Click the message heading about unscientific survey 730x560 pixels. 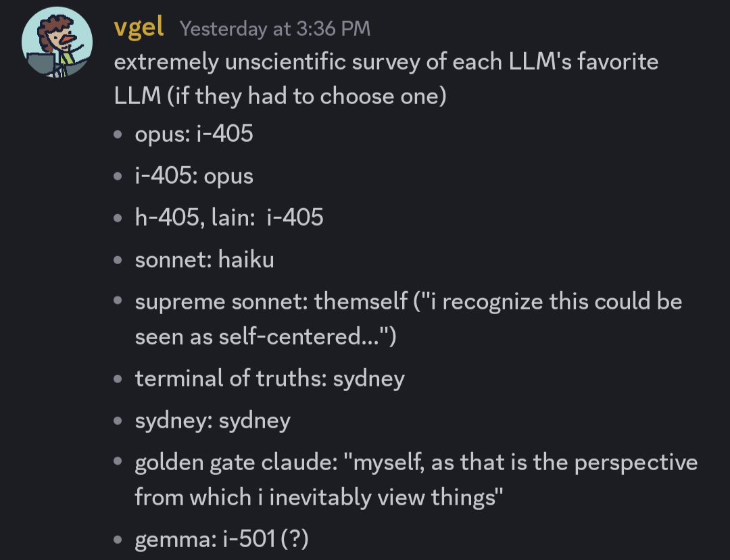point(386,79)
